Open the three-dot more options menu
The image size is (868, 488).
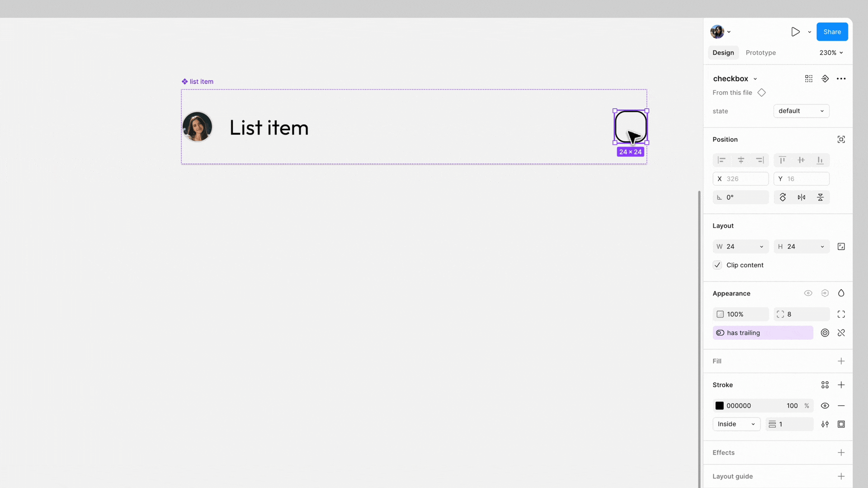841,79
